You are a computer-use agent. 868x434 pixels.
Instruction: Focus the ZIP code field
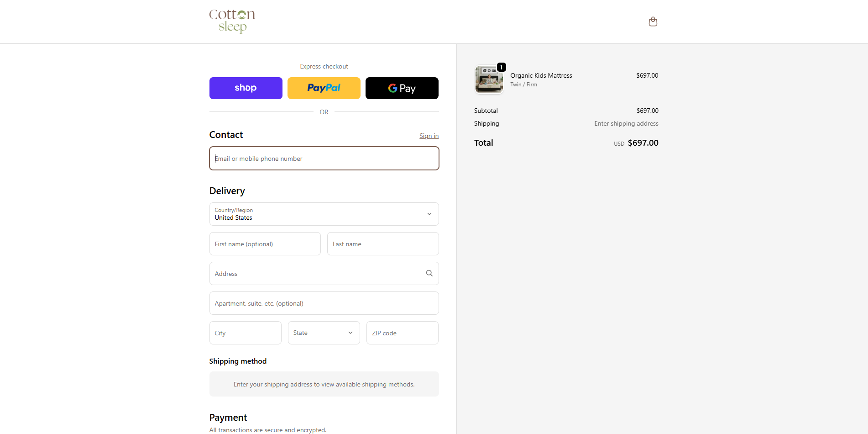coord(402,333)
